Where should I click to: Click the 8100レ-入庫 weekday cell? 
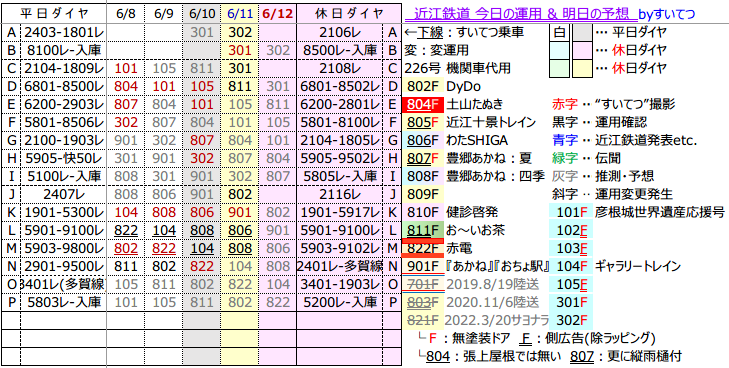[x=64, y=50]
